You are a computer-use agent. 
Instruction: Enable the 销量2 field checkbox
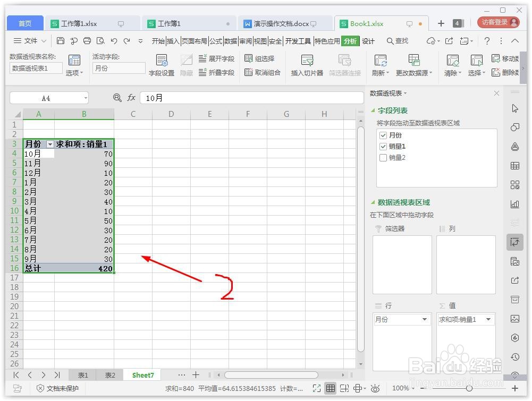tap(383, 158)
